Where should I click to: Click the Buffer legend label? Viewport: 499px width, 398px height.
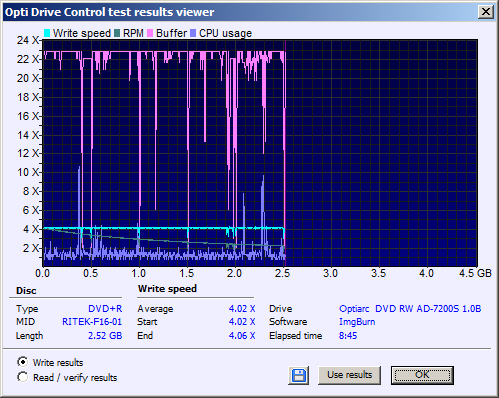point(171,33)
